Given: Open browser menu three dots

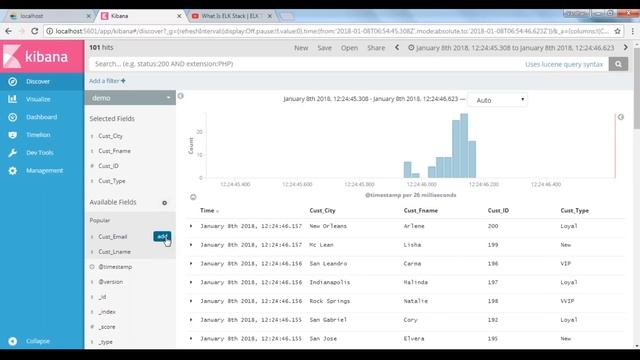Looking at the screenshot, I should (x=633, y=31).
